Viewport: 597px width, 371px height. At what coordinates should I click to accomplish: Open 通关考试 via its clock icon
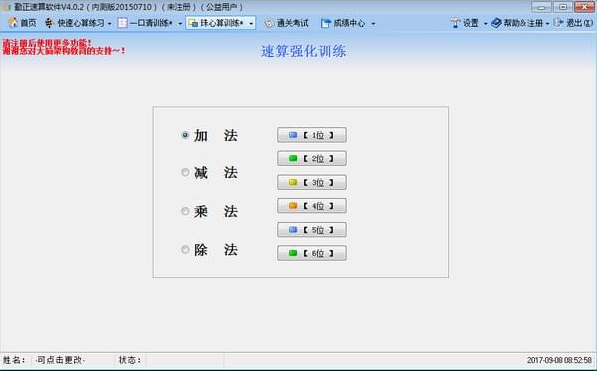click(x=269, y=23)
